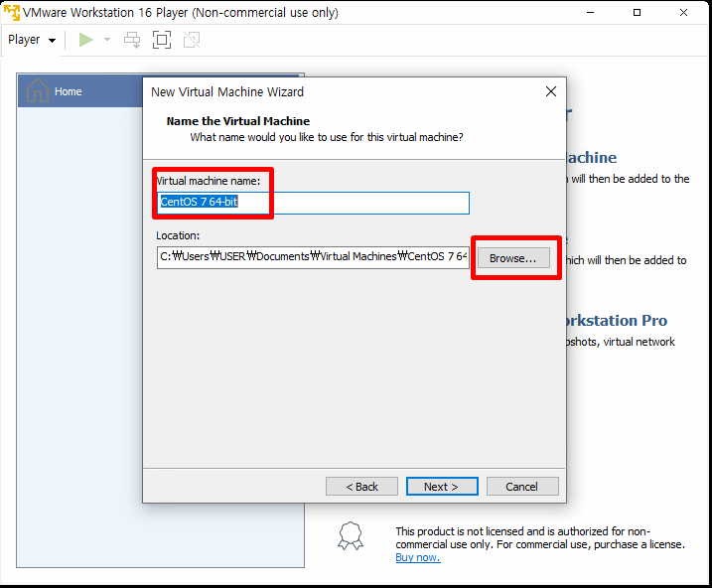
Task: Click the 'Name the Virtual Machine' heading
Action: 238,121
